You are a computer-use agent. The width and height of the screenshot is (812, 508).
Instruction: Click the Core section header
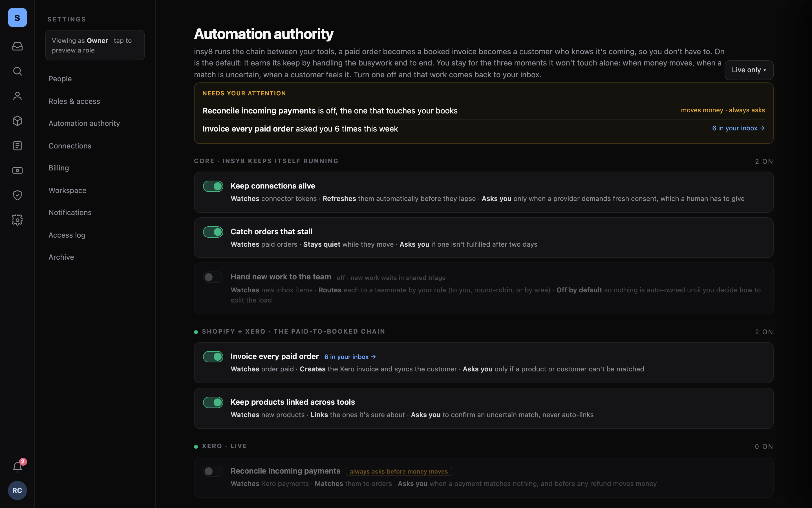point(266,161)
